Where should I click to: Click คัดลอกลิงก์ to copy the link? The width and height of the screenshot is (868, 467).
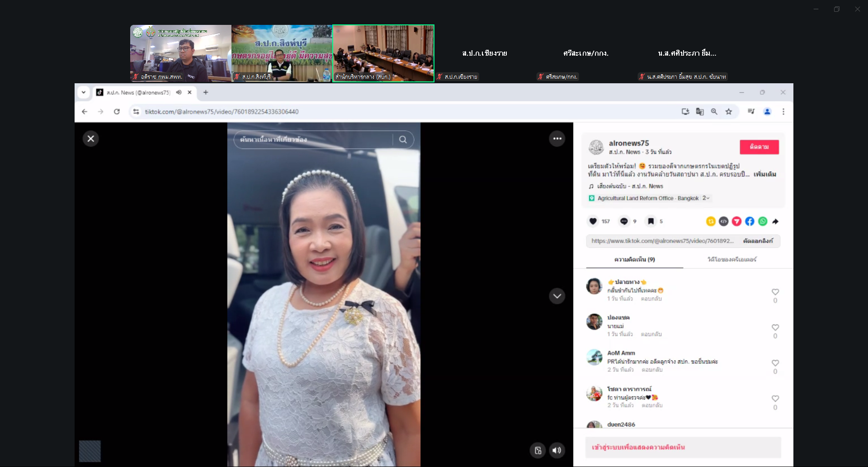click(x=758, y=241)
